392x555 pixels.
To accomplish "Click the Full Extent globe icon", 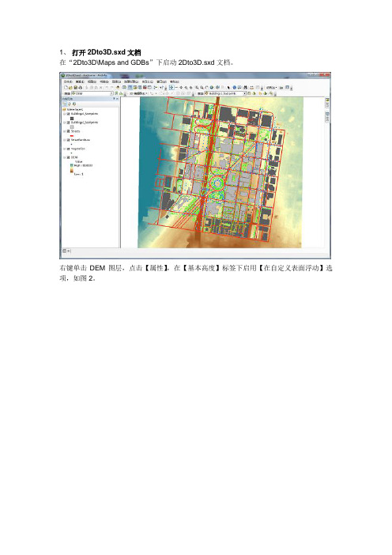I will pyautogui.click(x=212, y=88).
